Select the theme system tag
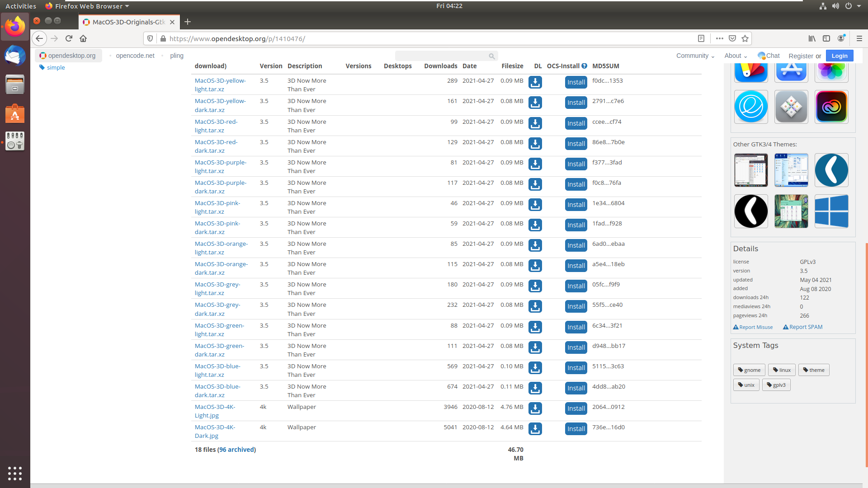 [x=814, y=370]
